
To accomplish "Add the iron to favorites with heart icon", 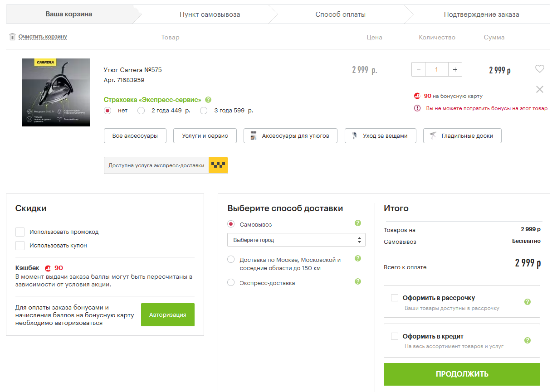I will tap(539, 69).
